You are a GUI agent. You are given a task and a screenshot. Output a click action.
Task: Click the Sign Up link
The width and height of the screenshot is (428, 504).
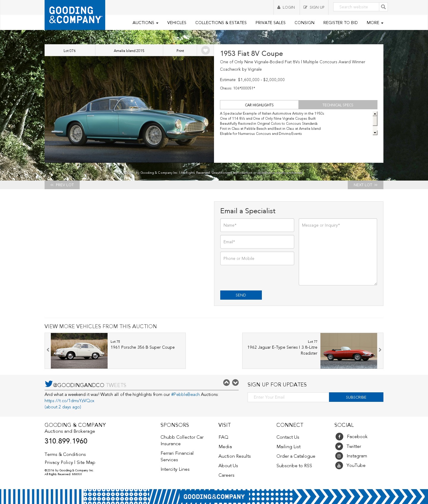click(314, 7)
